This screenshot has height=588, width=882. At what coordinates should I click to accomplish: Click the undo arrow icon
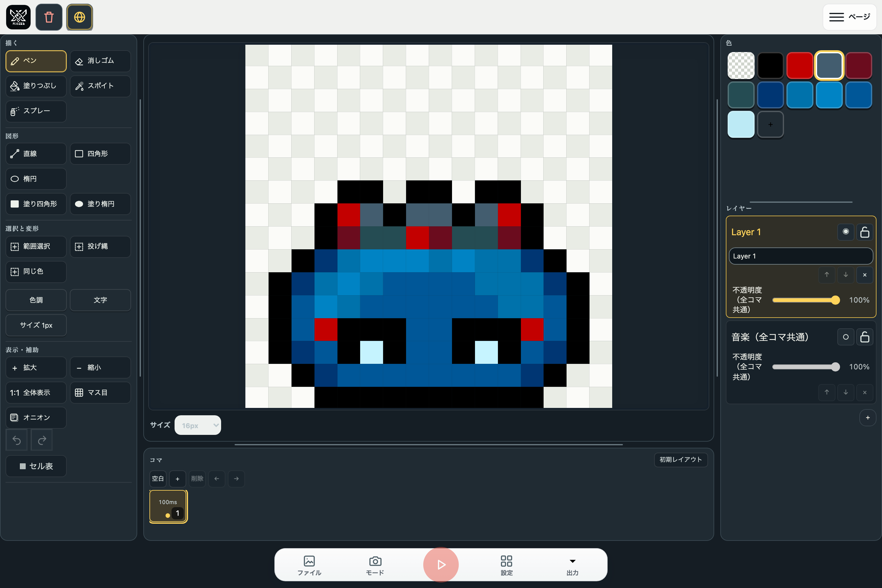tap(17, 440)
